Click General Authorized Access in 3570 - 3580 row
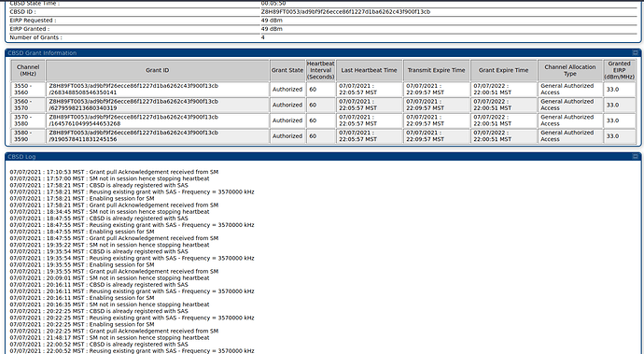 click(570, 120)
